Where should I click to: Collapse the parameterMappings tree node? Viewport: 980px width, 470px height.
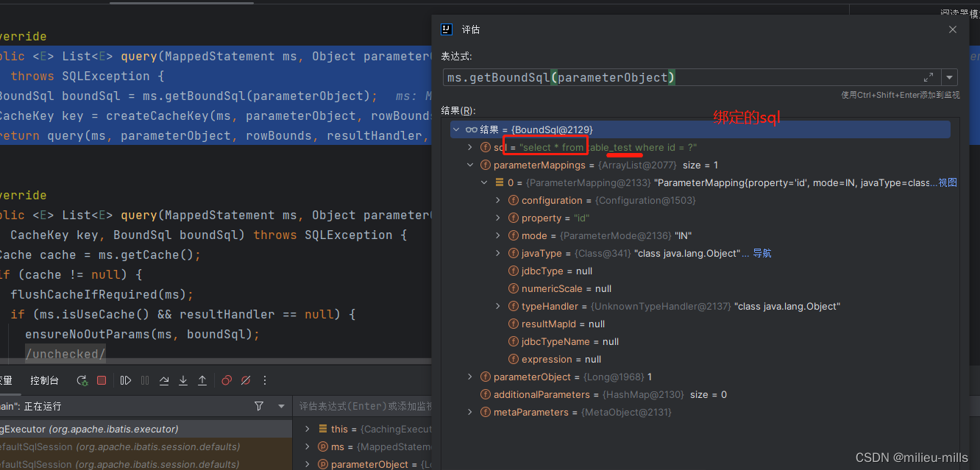coord(470,165)
